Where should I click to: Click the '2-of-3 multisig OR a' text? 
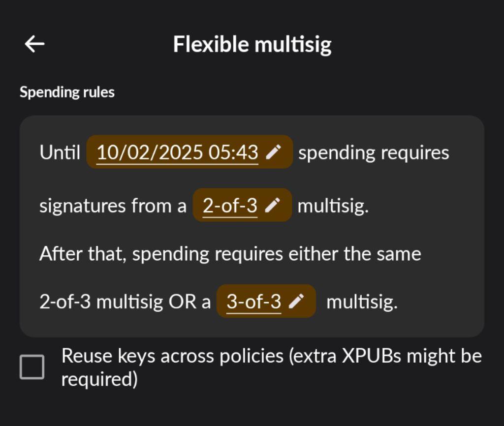coord(125,302)
